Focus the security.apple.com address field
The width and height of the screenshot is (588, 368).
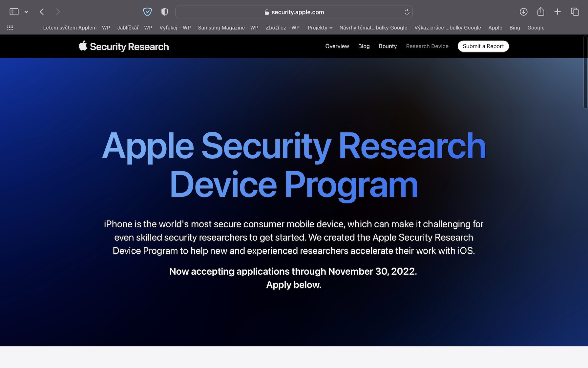tap(294, 12)
